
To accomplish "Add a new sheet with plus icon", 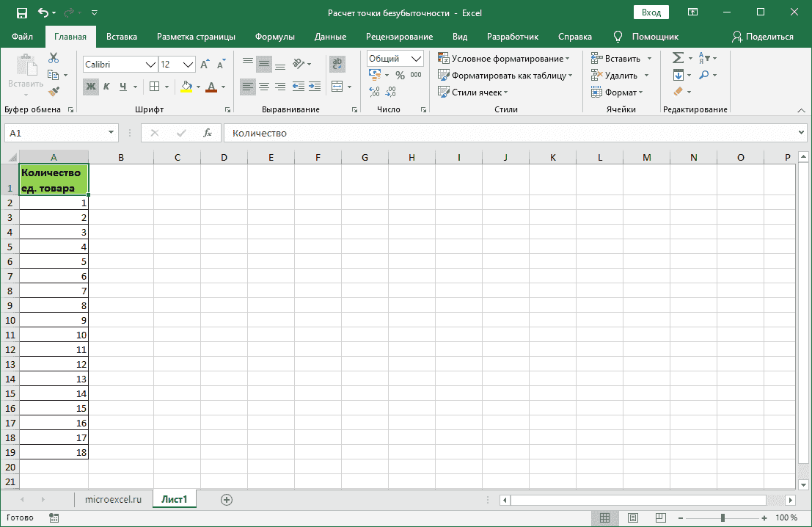I will point(227,499).
